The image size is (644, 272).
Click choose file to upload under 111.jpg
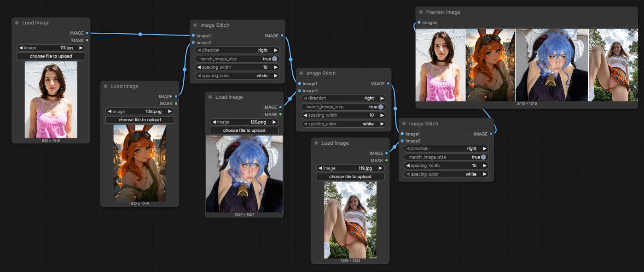[51, 56]
